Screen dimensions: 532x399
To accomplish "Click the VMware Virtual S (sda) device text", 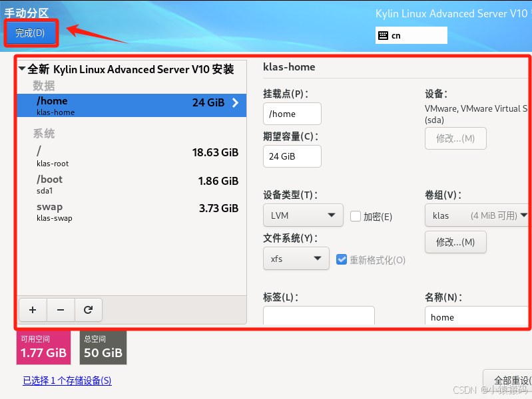I will coord(475,114).
